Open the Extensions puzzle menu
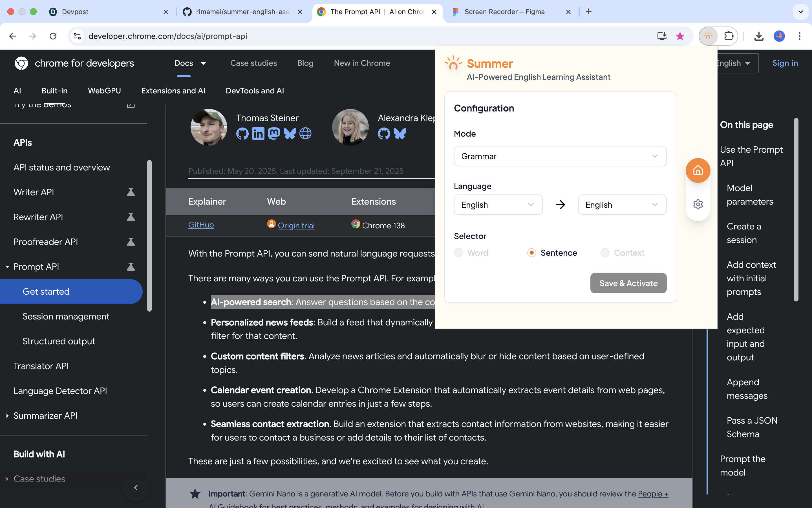 (729, 36)
